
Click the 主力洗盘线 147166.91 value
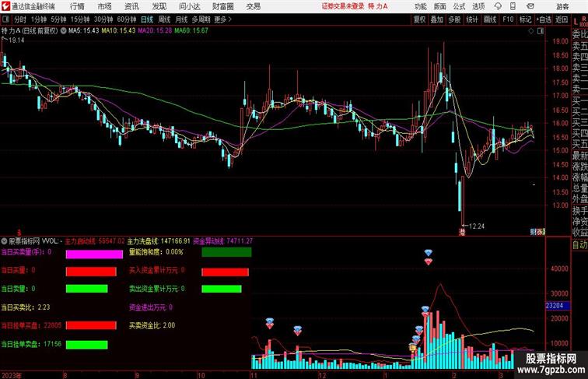159,241
